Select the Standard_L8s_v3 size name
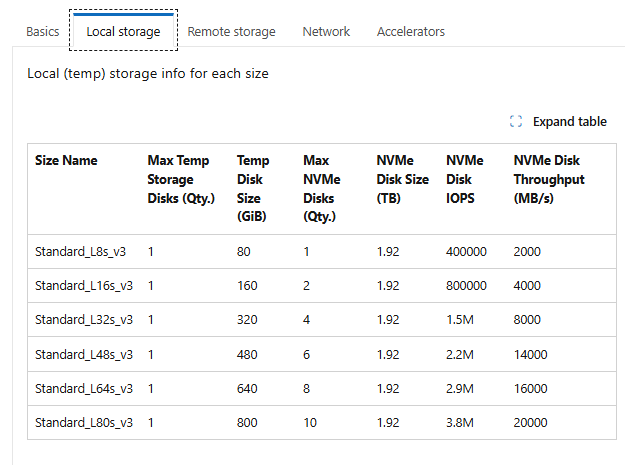The width and height of the screenshot is (625, 465). click(x=81, y=252)
